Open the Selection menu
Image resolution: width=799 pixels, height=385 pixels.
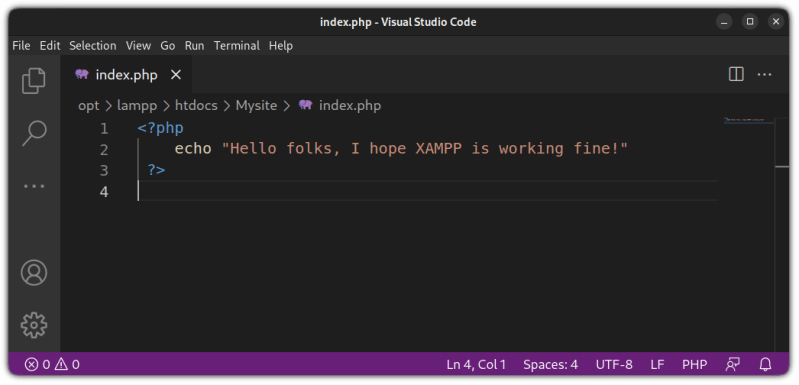point(93,46)
